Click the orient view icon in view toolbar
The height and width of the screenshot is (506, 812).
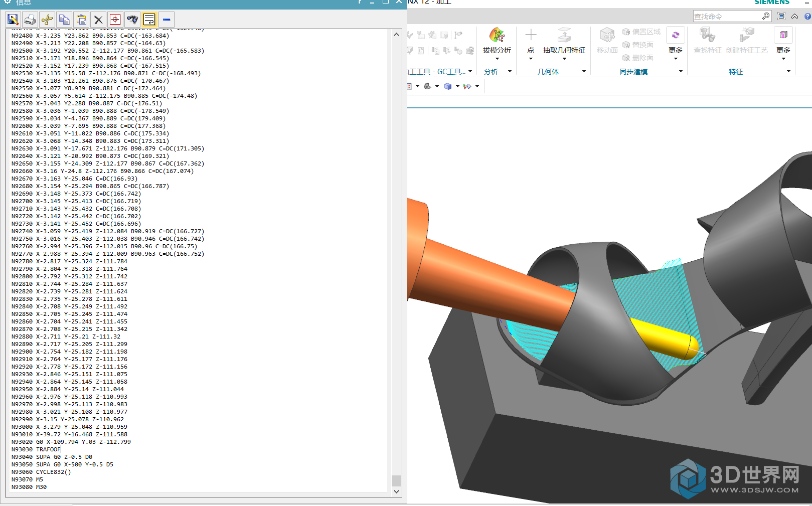point(427,86)
